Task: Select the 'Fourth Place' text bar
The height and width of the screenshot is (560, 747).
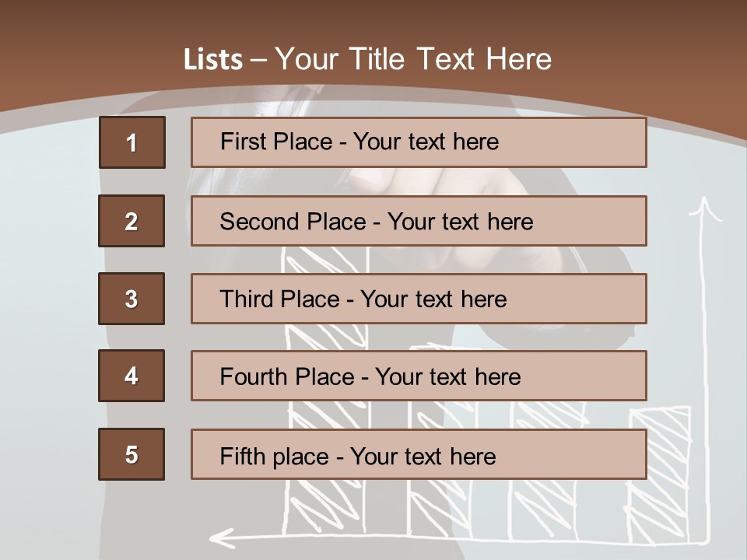Action: [419, 376]
